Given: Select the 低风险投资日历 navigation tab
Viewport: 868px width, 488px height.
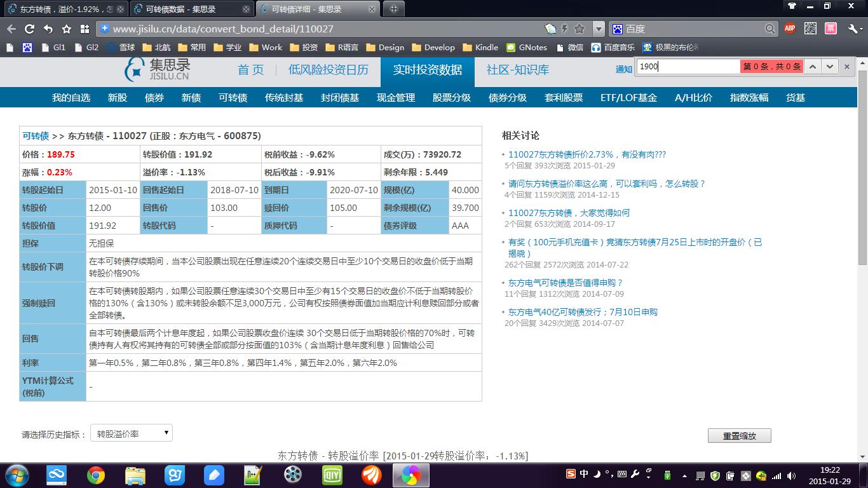Looking at the screenshot, I should click(x=329, y=70).
